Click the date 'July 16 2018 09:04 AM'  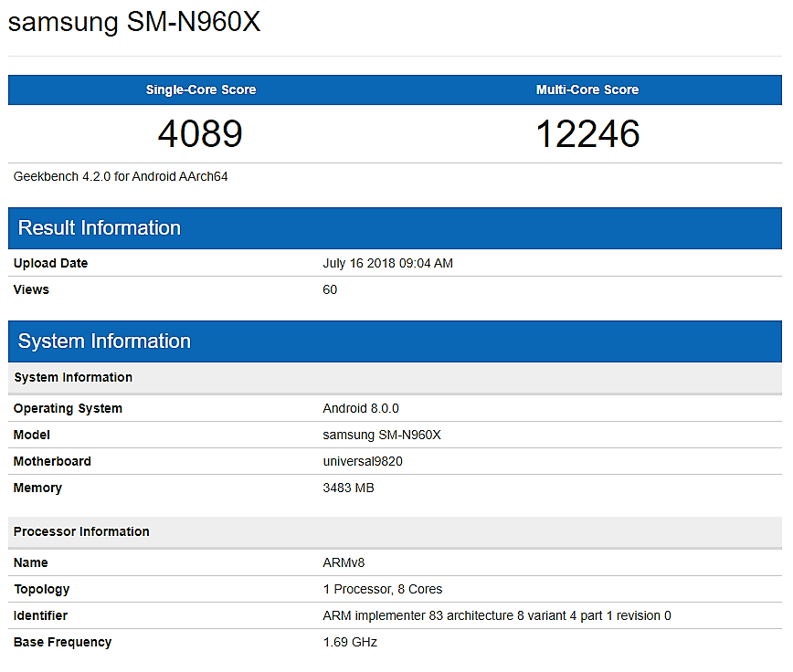[x=388, y=263]
